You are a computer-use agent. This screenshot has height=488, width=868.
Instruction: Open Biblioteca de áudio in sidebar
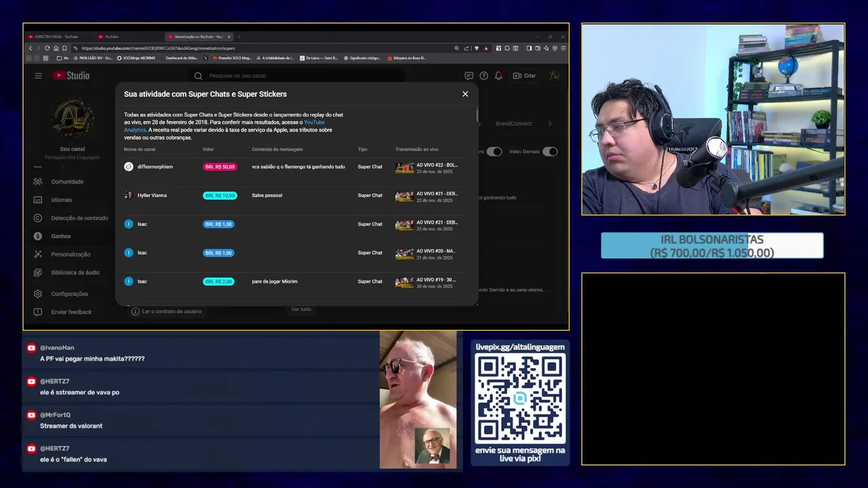(x=75, y=272)
